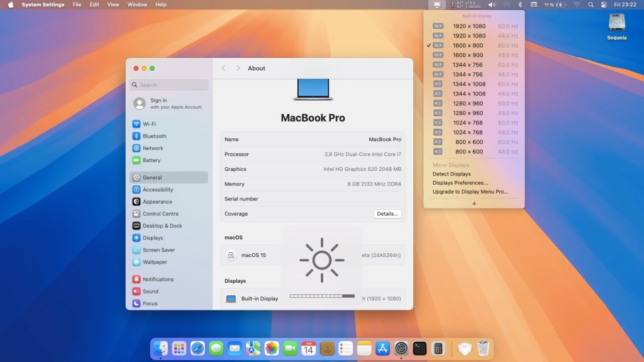644x362 pixels.
Task: Open Displays in Settings sidebar
Action: (x=153, y=238)
